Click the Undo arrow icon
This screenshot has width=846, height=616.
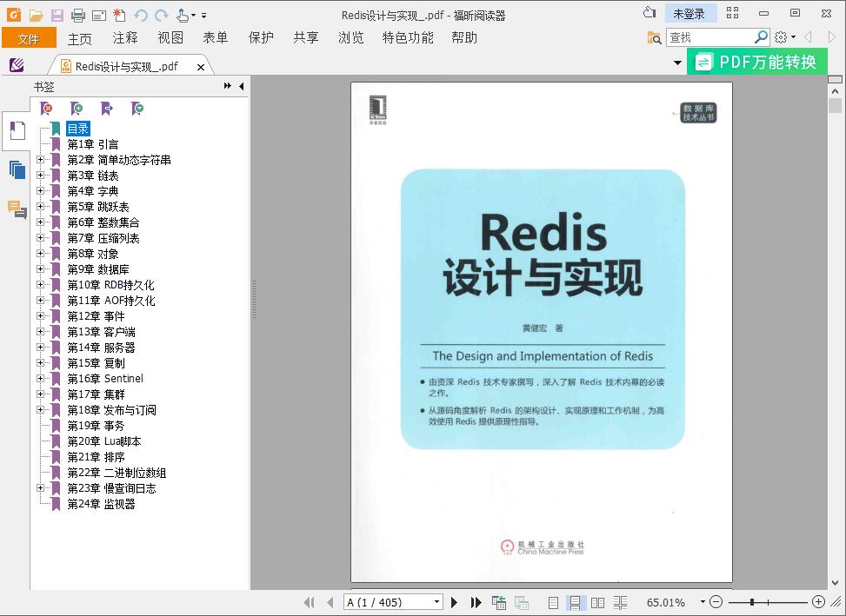(141, 15)
